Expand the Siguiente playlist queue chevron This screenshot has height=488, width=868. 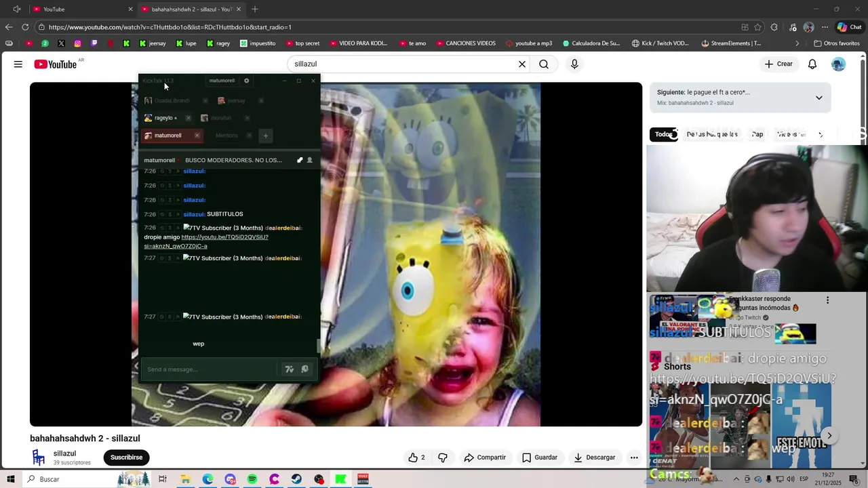819,98
